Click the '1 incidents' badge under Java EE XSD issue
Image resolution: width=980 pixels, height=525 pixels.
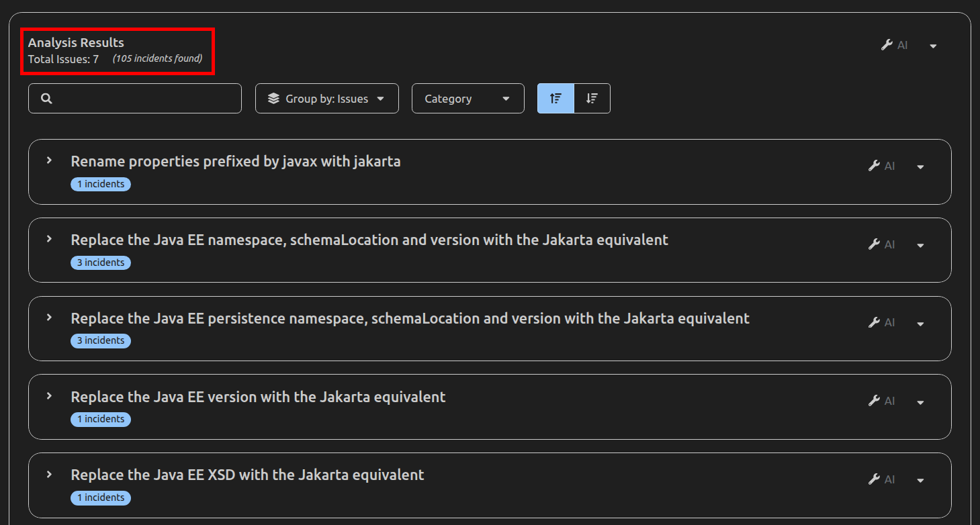(101, 497)
